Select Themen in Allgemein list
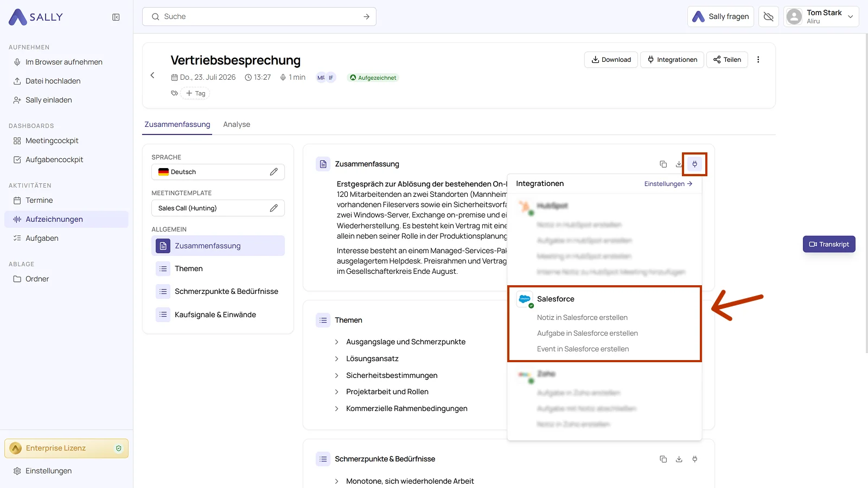Image resolution: width=868 pixels, height=488 pixels. 218,269
